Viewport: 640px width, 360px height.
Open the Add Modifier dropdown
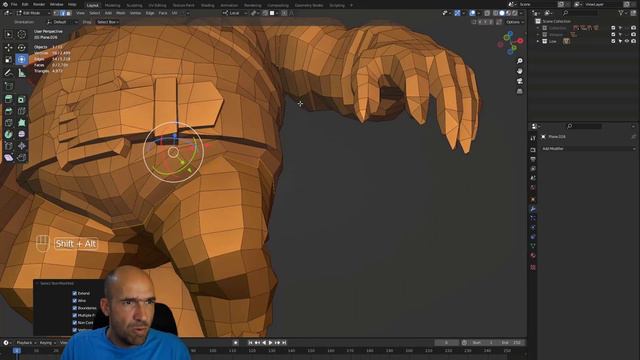pyautogui.click(x=588, y=149)
